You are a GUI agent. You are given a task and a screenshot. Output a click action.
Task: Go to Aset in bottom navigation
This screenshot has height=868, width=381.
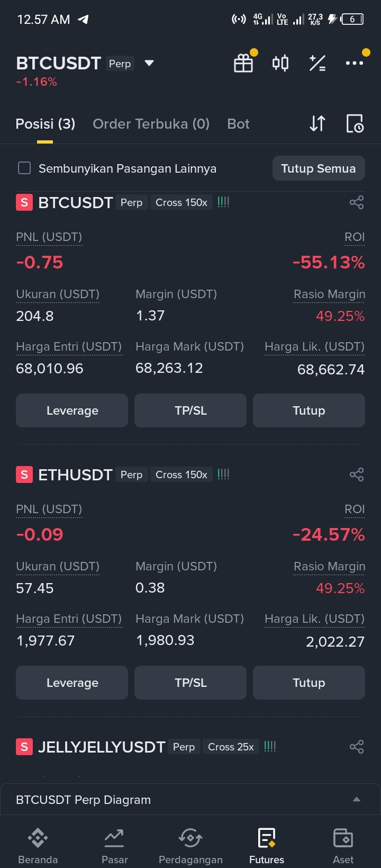pyautogui.click(x=343, y=846)
